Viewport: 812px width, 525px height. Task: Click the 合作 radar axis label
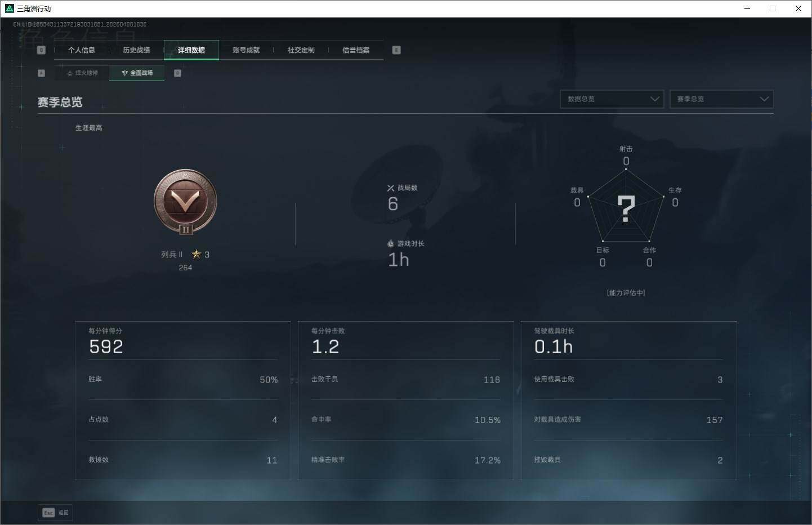649,250
